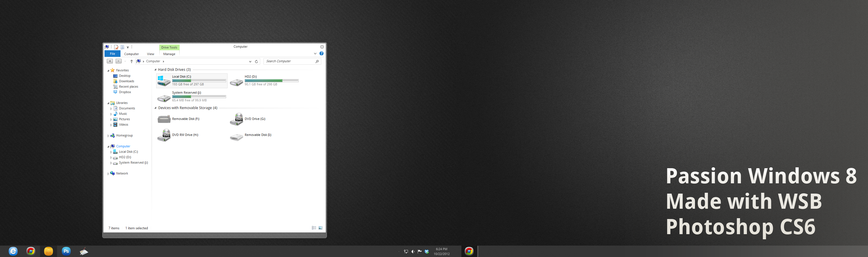Viewport: 868px width, 257px height.
Task: Expand the ribbon with the chevron
Action: pyautogui.click(x=315, y=54)
